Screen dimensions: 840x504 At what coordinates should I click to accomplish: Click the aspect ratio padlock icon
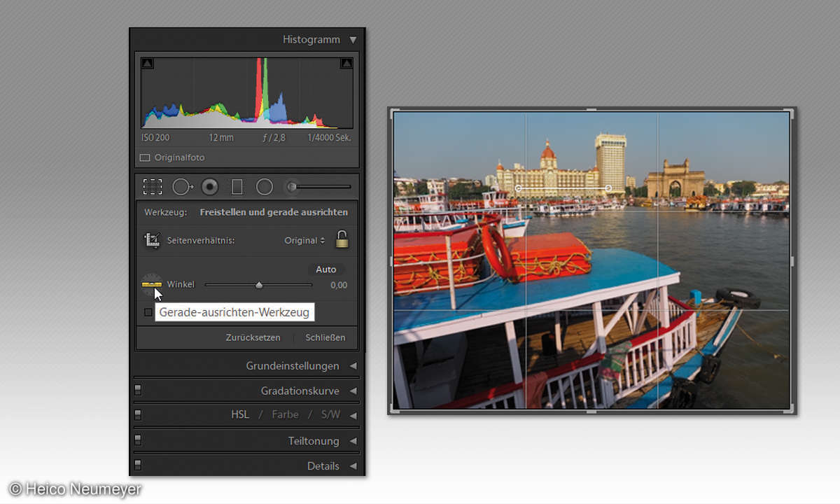click(342, 239)
